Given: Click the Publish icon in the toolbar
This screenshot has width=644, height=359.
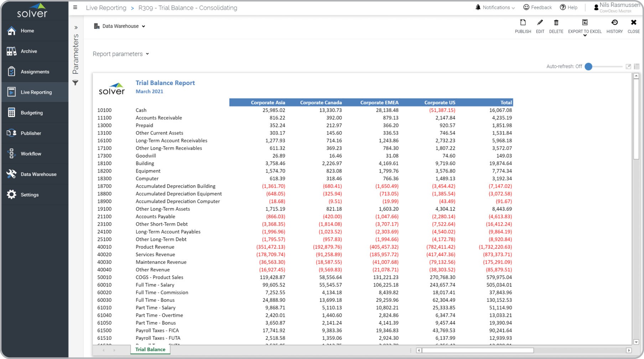Looking at the screenshot, I should pos(523,23).
